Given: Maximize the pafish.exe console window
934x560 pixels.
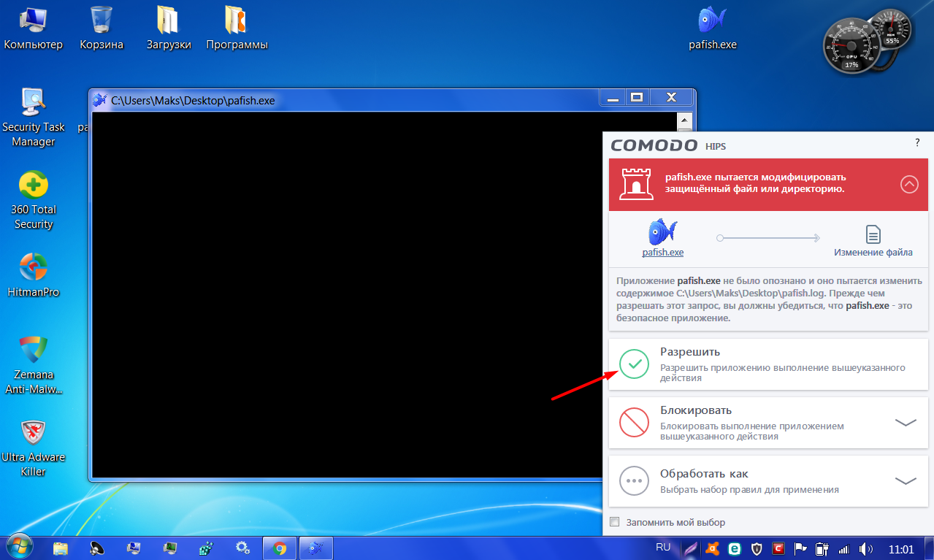Looking at the screenshot, I should pyautogui.click(x=637, y=97).
